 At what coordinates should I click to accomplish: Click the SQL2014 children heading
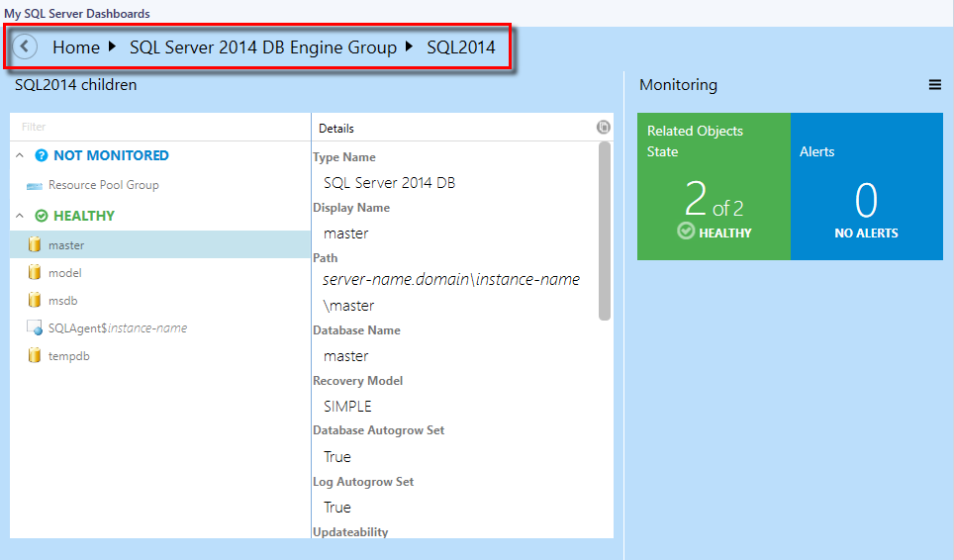[x=75, y=84]
